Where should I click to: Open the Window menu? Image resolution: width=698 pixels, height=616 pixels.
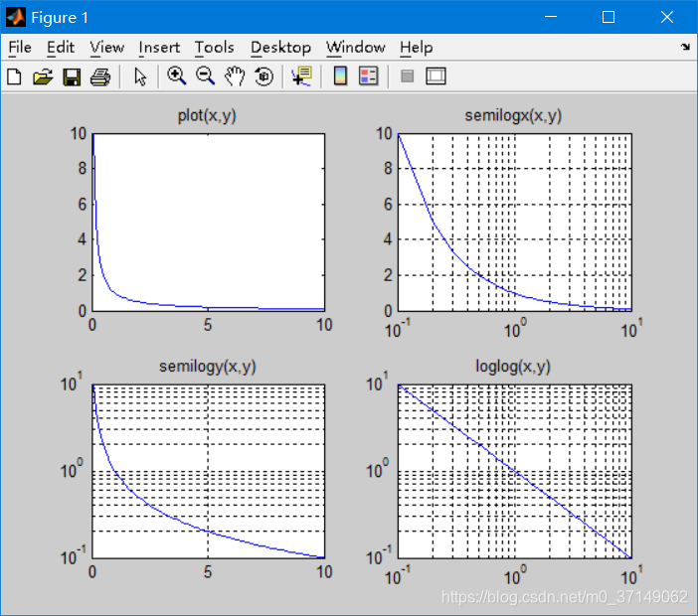(x=355, y=47)
